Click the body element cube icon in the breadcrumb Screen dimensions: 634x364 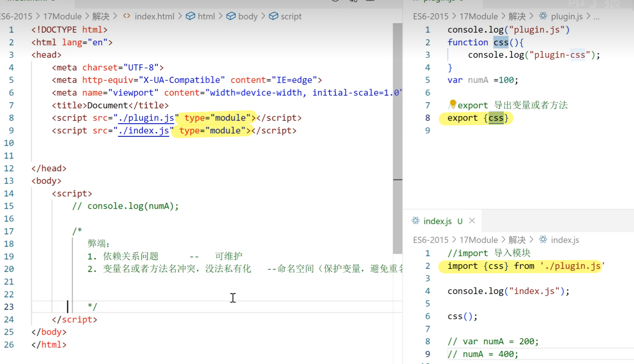click(x=231, y=16)
